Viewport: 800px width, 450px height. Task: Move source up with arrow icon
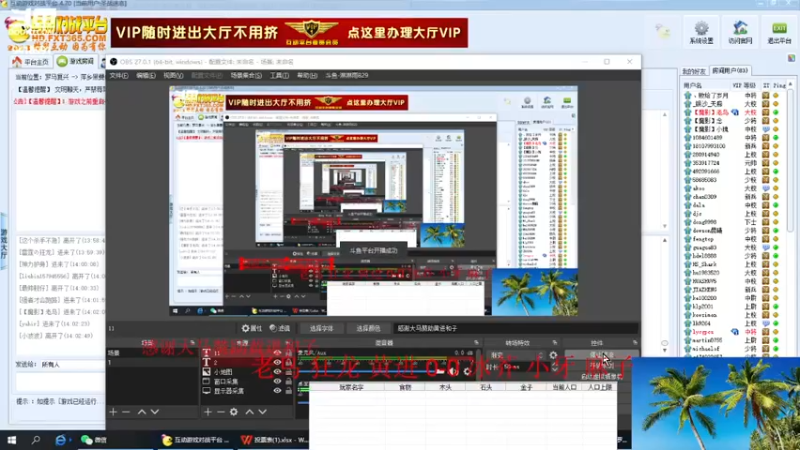coord(249,411)
